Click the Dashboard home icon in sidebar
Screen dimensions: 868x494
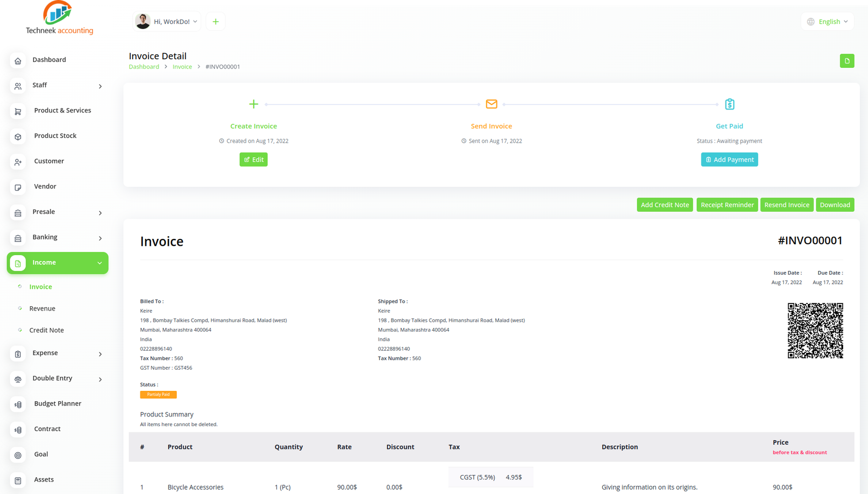pyautogui.click(x=18, y=61)
